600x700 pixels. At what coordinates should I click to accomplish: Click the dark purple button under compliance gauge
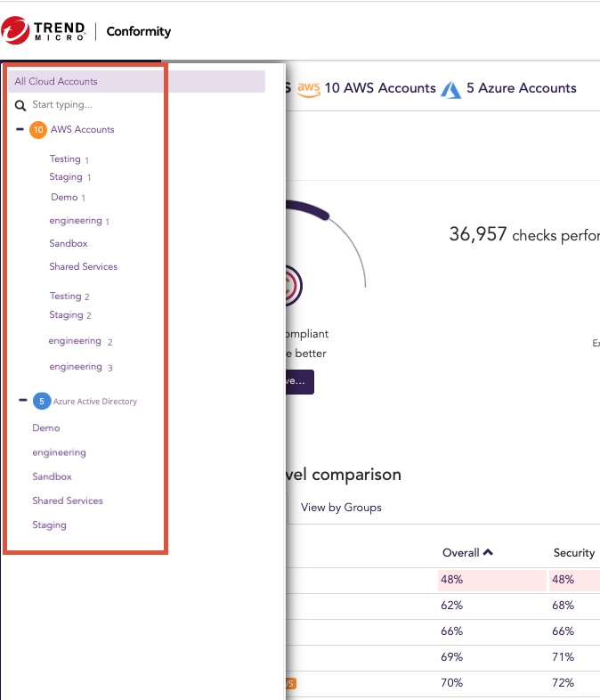[x=300, y=382]
